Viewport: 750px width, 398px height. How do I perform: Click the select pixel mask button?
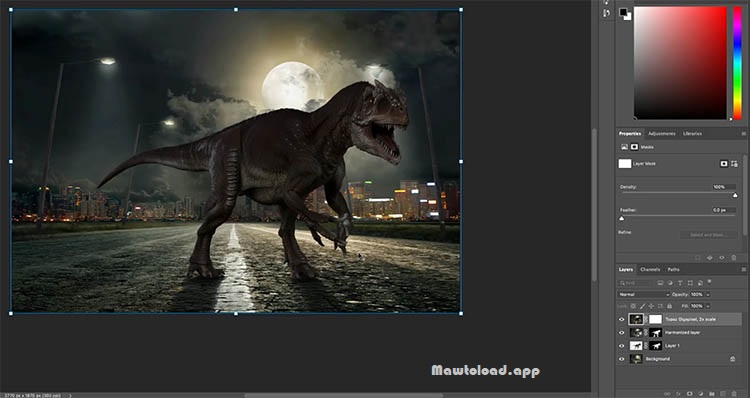724,164
